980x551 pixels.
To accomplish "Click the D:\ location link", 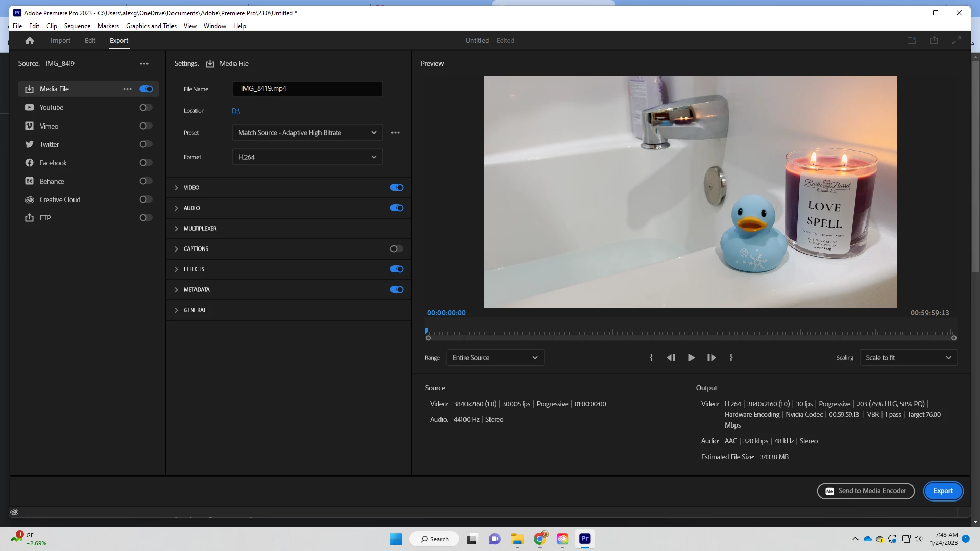I will pyautogui.click(x=236, y=111).
